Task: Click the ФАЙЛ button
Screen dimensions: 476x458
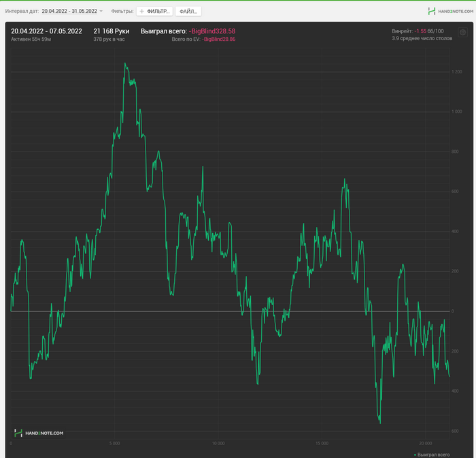Action: coord(188,12)
